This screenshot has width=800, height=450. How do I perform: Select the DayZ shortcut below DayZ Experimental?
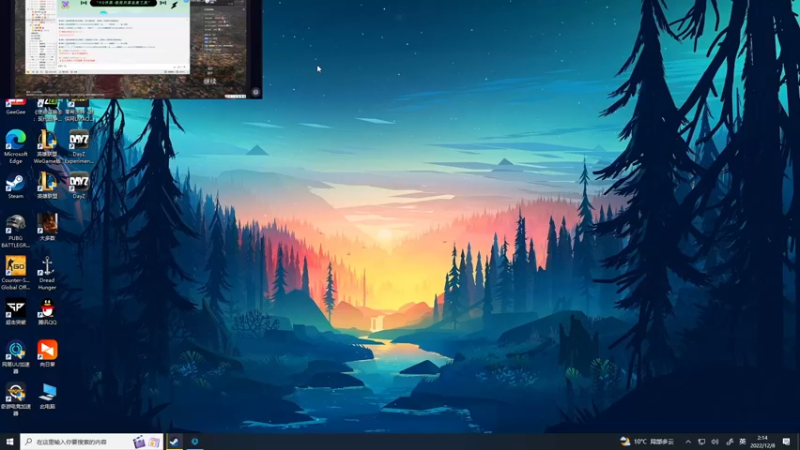click(x=79, y=186)
